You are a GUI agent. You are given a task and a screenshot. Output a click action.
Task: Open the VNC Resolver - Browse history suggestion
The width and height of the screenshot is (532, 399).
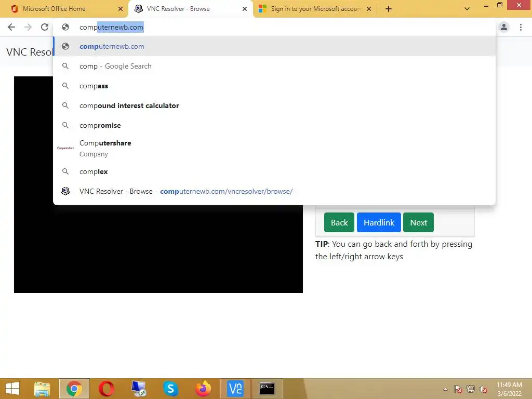pyautogui.click(x=274, y=191)
